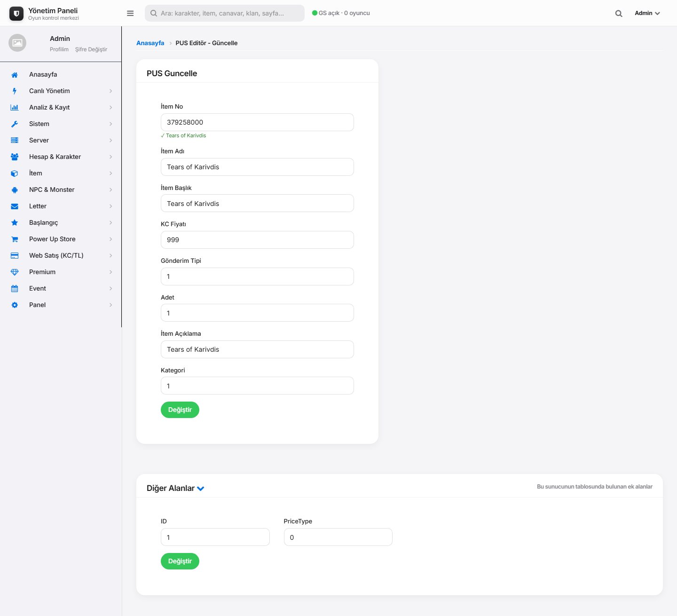Click the magnifier icon near Admin menu
The height and width of the screenshot is (616, 677).
(619, 14)
